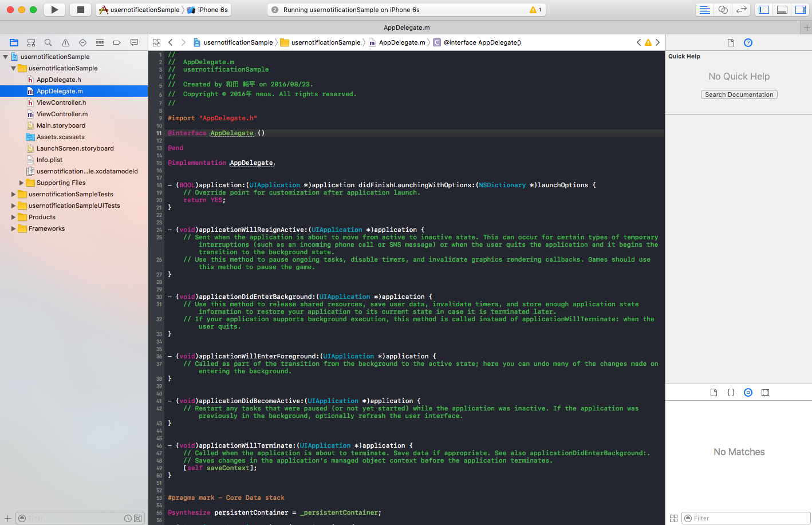
Task: Show the Quick Help inspector
Action: (x=748, y=42)
